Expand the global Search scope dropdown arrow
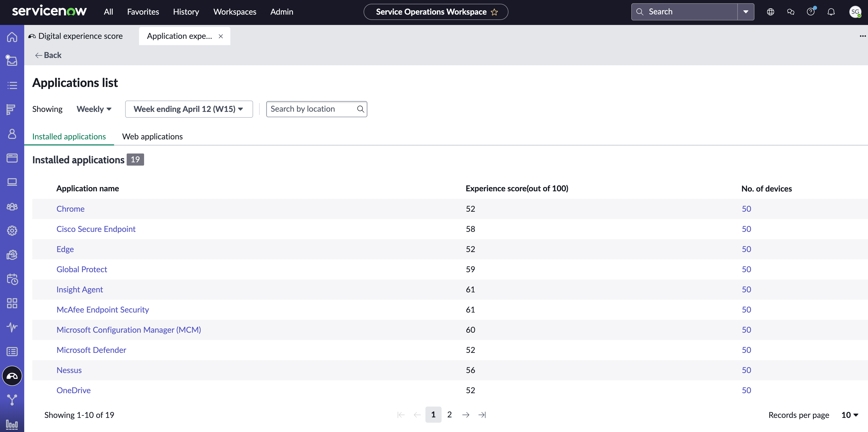 pyautogui.click(x=746, y=12)
